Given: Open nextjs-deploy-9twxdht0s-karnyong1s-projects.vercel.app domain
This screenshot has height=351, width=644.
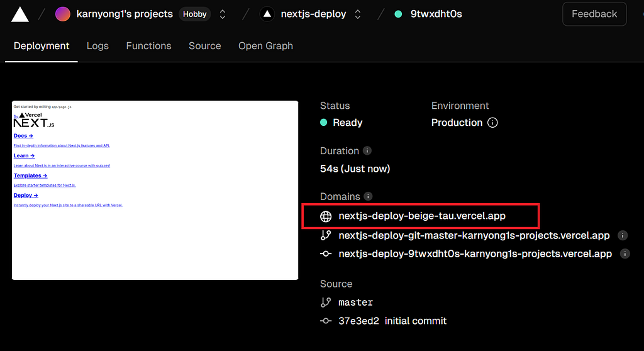Looking at the screenshot, I should pyautogui.click(x=475, y=254).
